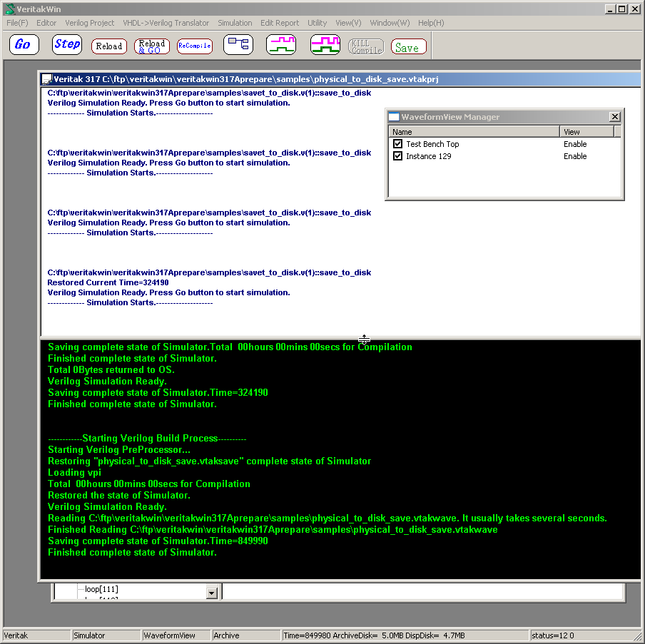The width and height of the screenshot is (645, 644).
Task: Open the bold multi-waveform viewer icon
Action: tap(325, 44)
